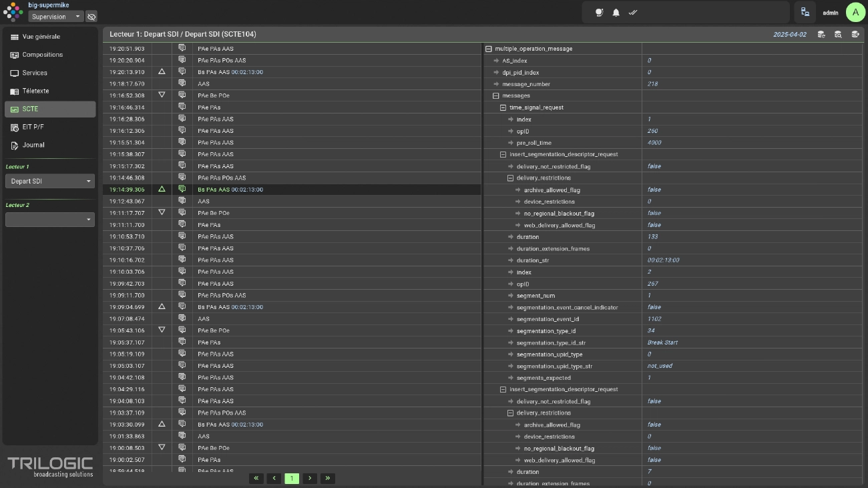Jump to the last page
This screenshot has height=488, width=868.
pyautogui.click(x=327, y=478)
